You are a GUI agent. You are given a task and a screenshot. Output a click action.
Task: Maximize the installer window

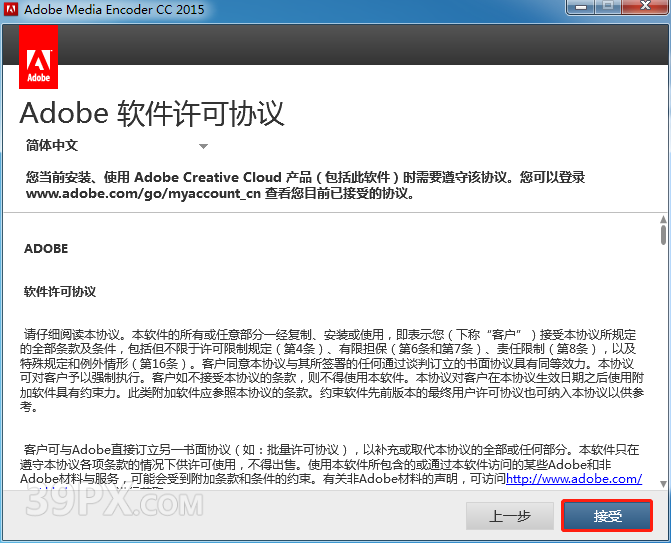tap(608, 7)
